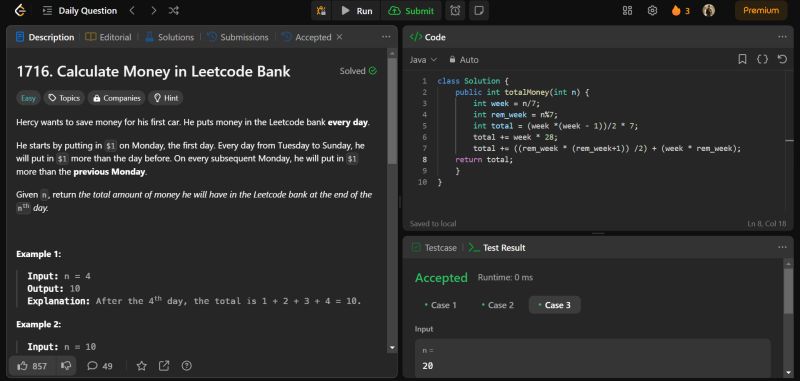Open the 49 comments
This screenshot has height=381, width=800.
click(100, 366)
